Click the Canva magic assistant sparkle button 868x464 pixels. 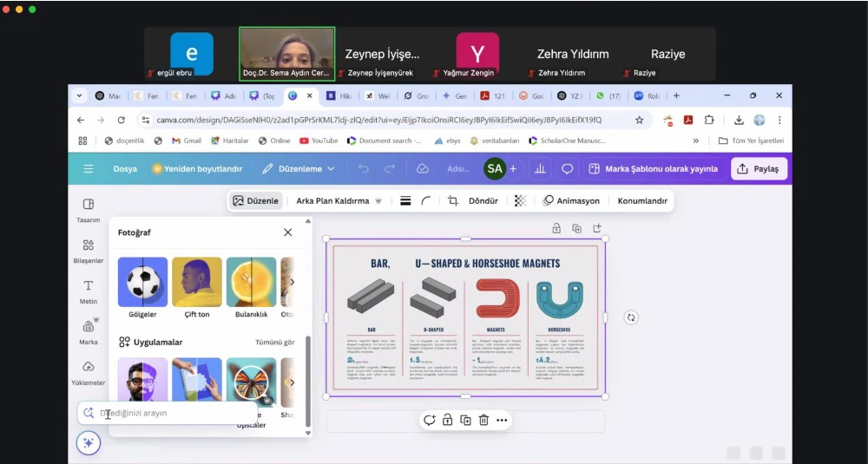click(88, 443)
